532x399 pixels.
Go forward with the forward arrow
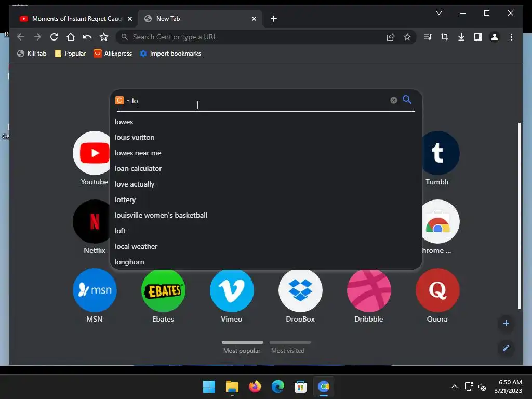click(x=37, y=37)
